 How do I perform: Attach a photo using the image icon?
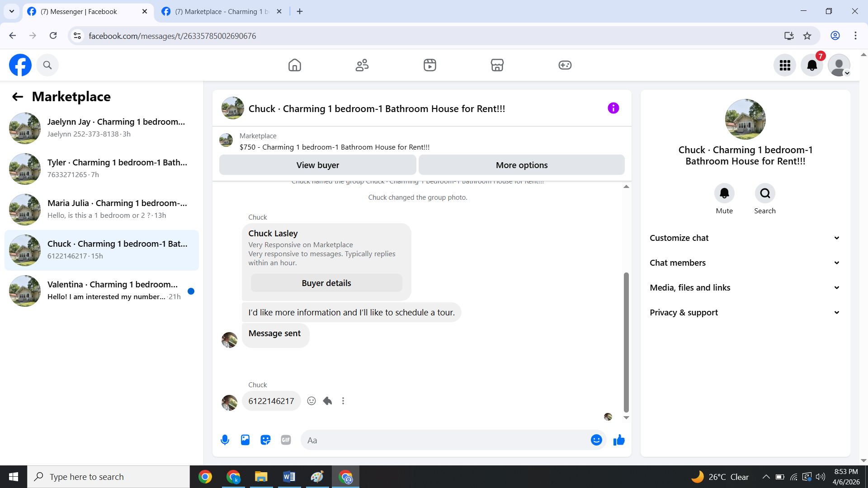[245, 440]
